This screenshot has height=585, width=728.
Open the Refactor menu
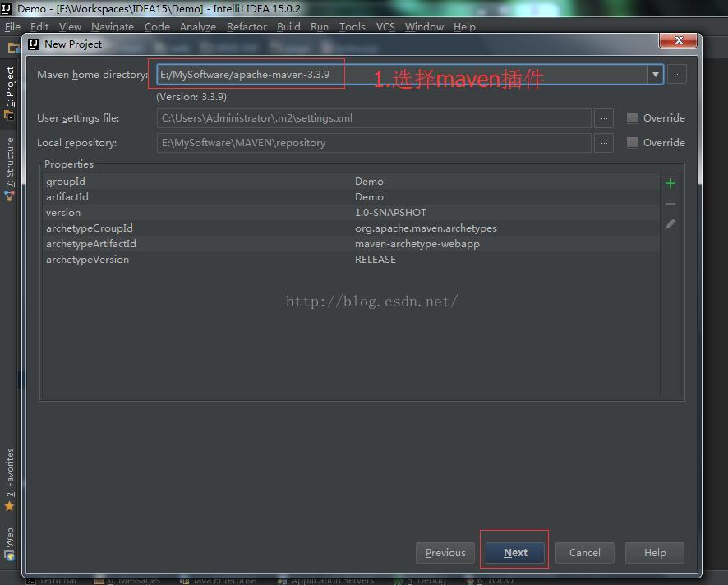[x=247, y=27]
